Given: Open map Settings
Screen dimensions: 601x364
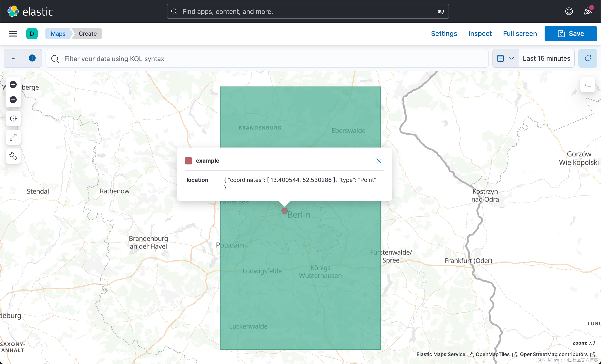Looking at the screenshot, I should tap(444, 33).
